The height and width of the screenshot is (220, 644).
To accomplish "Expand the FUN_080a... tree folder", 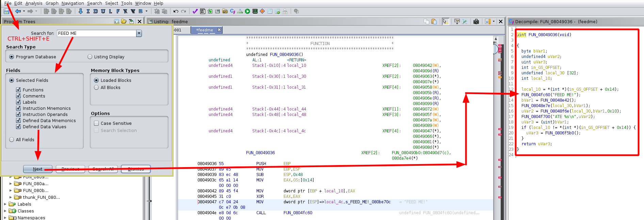I will [x=11, y=184].
